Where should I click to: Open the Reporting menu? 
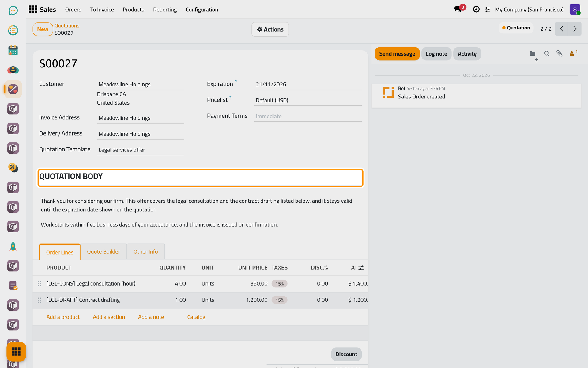[x=165, y=10]
